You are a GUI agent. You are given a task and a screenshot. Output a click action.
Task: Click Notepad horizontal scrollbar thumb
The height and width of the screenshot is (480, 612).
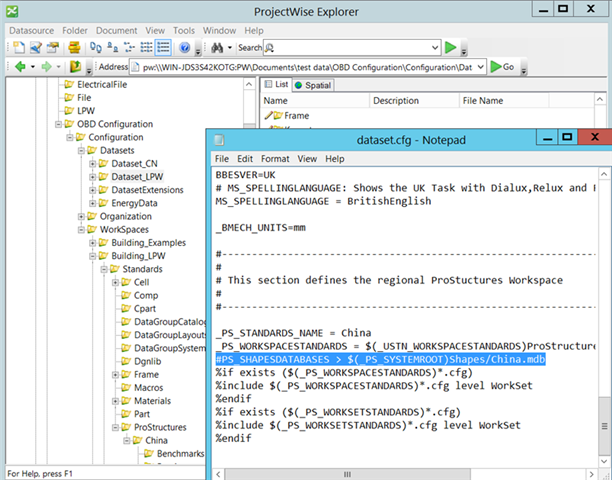347,475
